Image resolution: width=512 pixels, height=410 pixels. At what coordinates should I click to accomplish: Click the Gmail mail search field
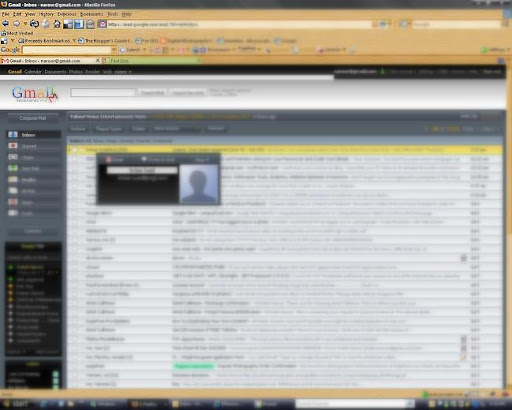coord(103,92)
